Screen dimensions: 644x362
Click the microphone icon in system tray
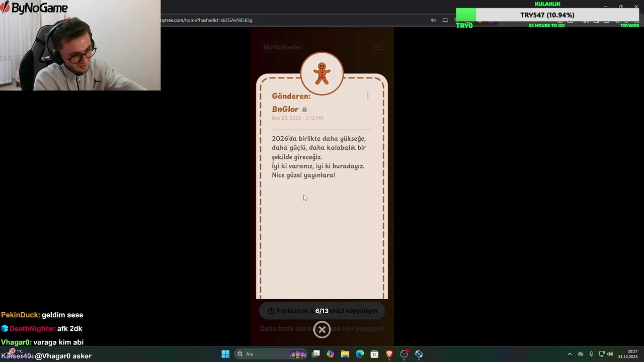(x=591, y=354)
